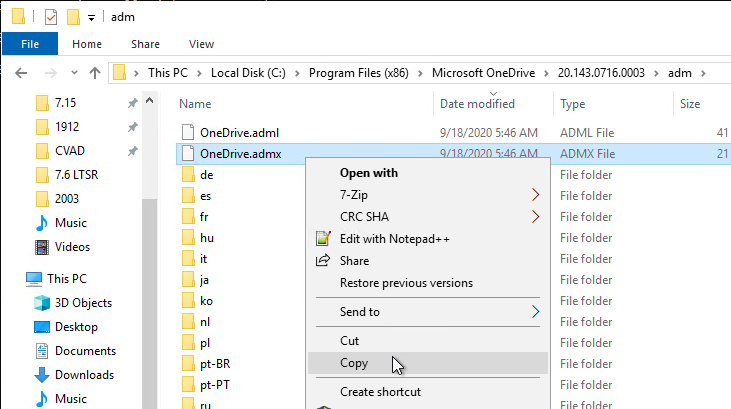Switch to the View ribbon tab
Image resolution: width=731 pixels, height=409 pixels.
[x=201, y=44]
